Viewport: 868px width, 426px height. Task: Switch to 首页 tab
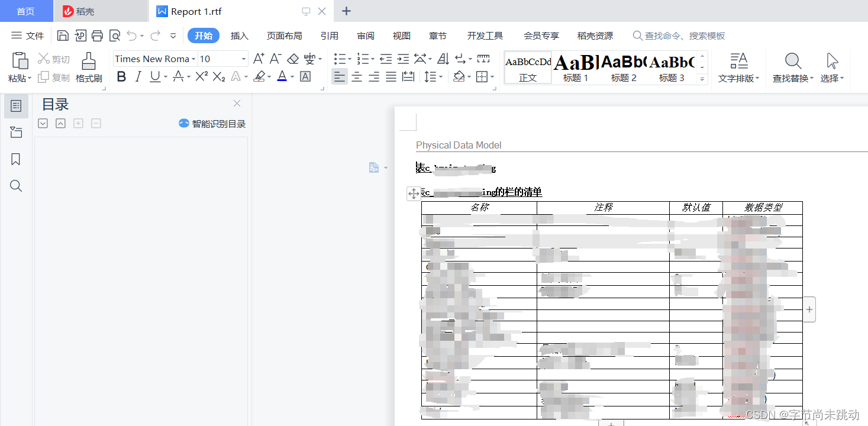coord(25,11)
